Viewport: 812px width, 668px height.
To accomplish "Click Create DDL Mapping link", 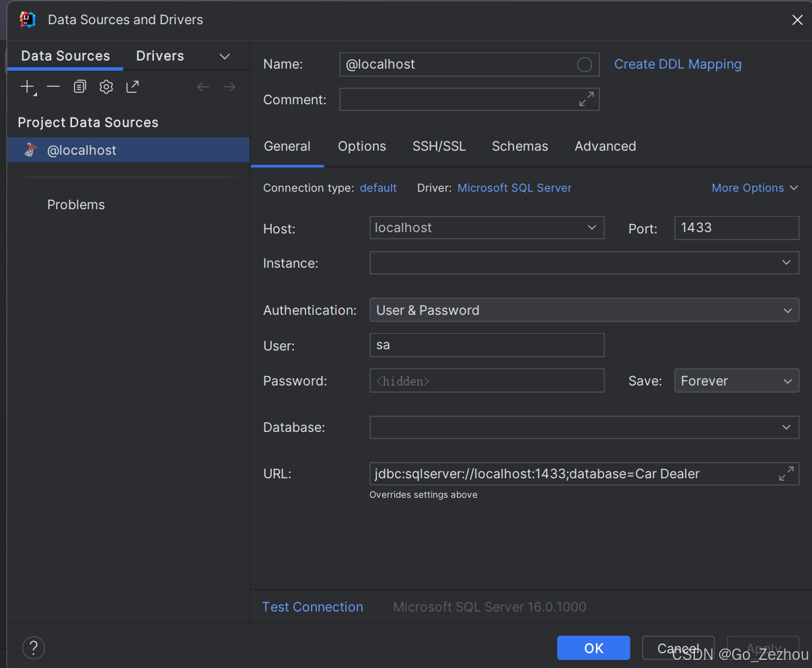I will (x=678, y=65).
